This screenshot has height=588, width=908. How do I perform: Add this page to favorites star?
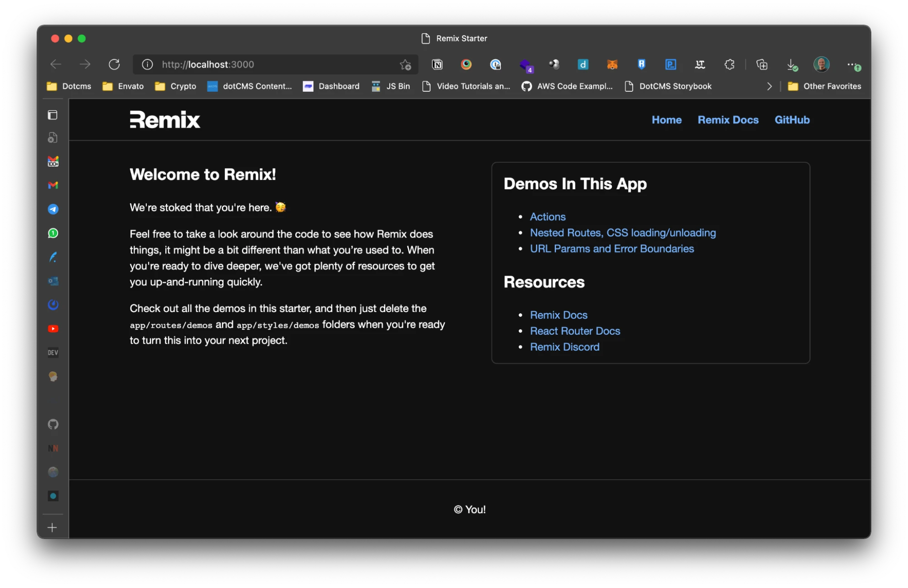coord(405,64)
